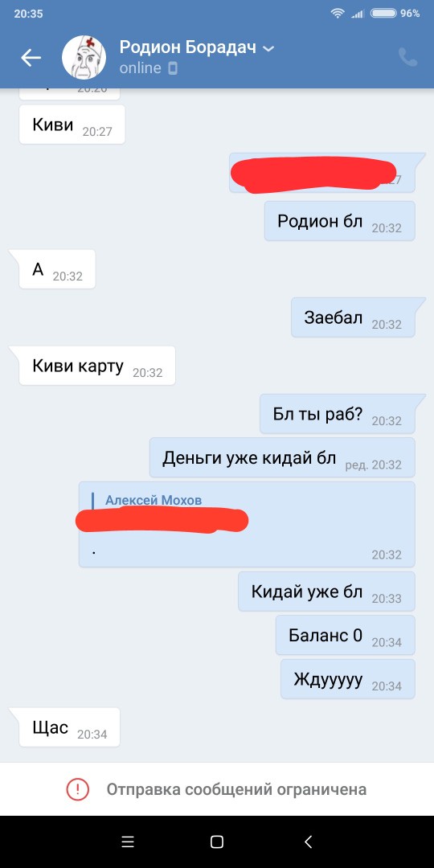Select the message 'Деньги уже кидай бл'
Image resolution: width=434 pixels, height=868 pixels.
click(x=282, y=457)
